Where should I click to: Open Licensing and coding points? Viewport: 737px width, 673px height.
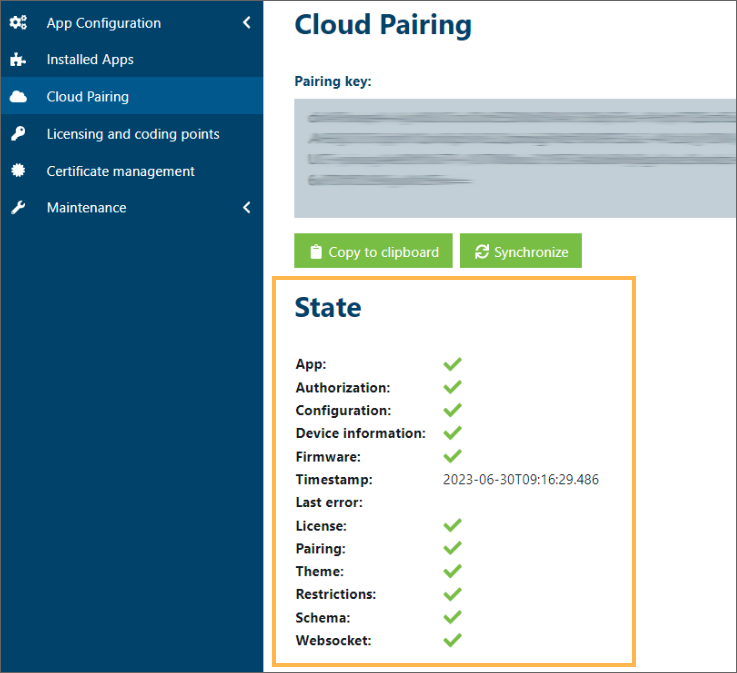click(x=132, y=133)
